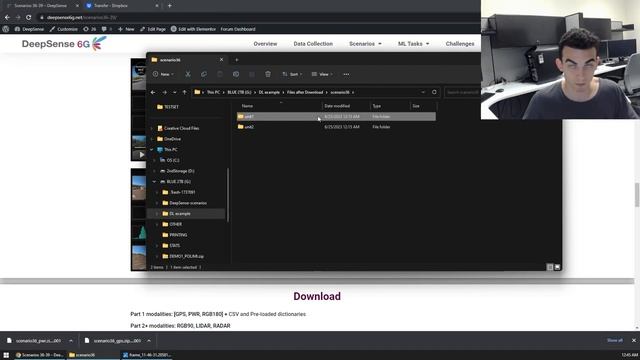This screenshot has height=360, width=640.
Task: Click the Cut icon in Explorer toolbar
Action: 188,74
